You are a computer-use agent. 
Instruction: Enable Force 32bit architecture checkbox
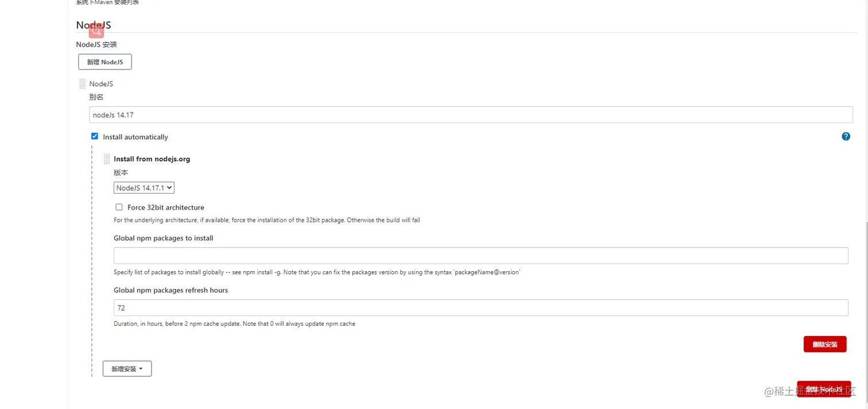coord(119,207)
